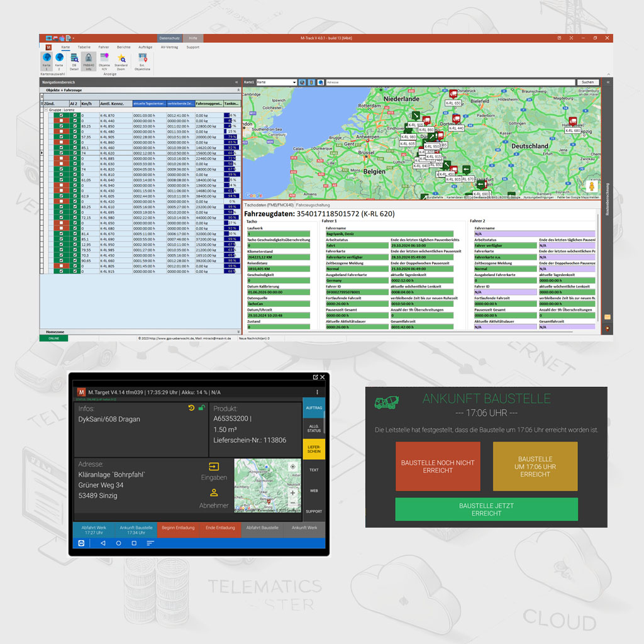The width and height of the screenshot is (644, 644).
Task: Click the Eingaben icon in the M.Target app
Action: (x=214, y=466)
